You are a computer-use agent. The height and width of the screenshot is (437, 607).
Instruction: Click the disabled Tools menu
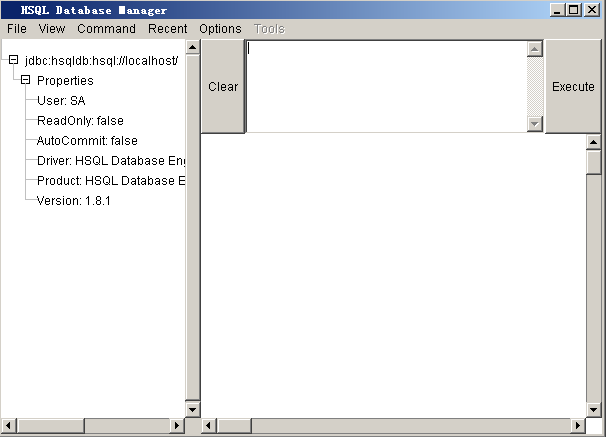click(x=269, y=29)
